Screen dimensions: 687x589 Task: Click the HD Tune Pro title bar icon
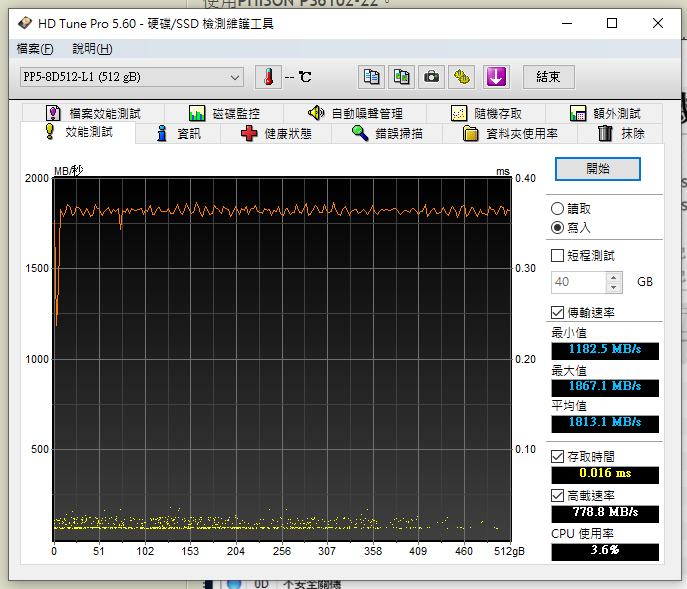(25, 23)
